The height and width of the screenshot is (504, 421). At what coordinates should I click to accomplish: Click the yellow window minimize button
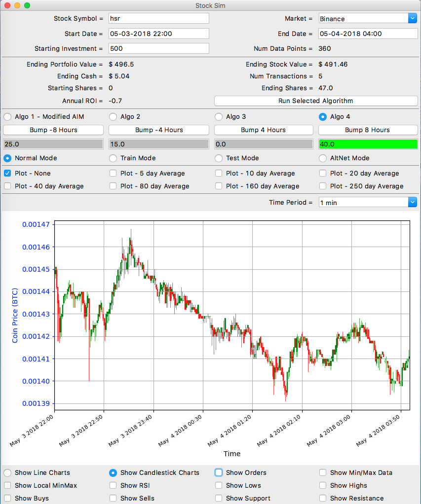pyautogui.click(x=17, y=5)
